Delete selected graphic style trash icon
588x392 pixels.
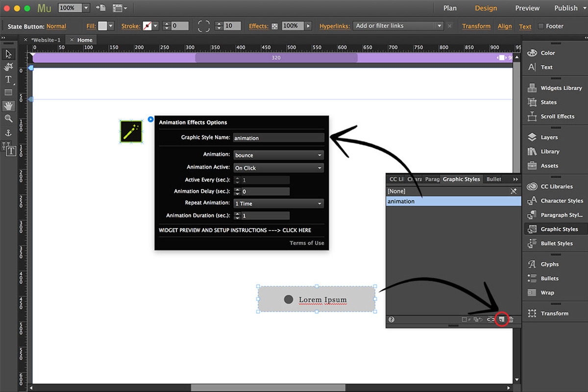click(x=511, y=319)
